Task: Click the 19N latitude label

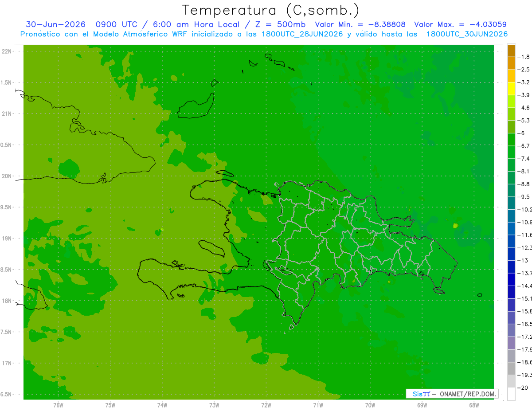Action: point(8,239)
